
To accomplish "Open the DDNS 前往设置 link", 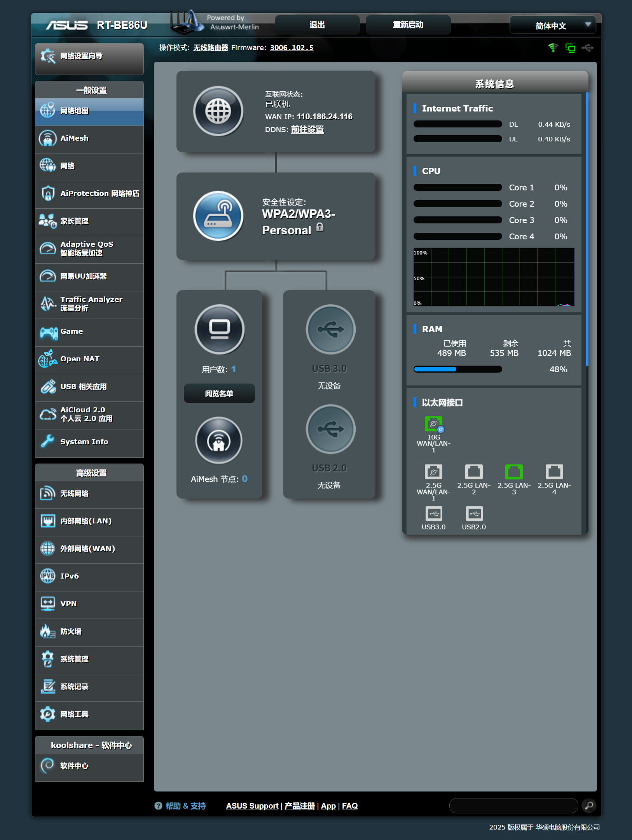I will click(x=307, y=129).
